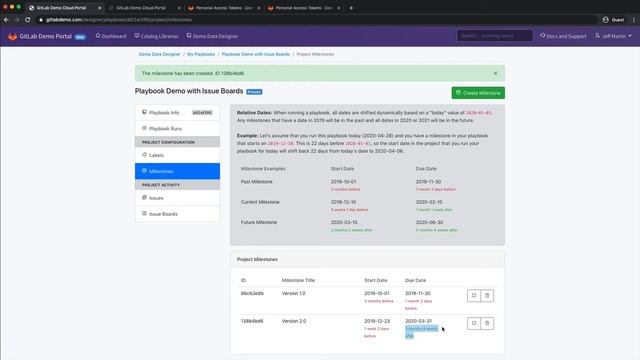Image resolution: width=640 pixels, height=360 pixels.
Task: Click the Project Milestones panel heading
Action: point(257,259)
